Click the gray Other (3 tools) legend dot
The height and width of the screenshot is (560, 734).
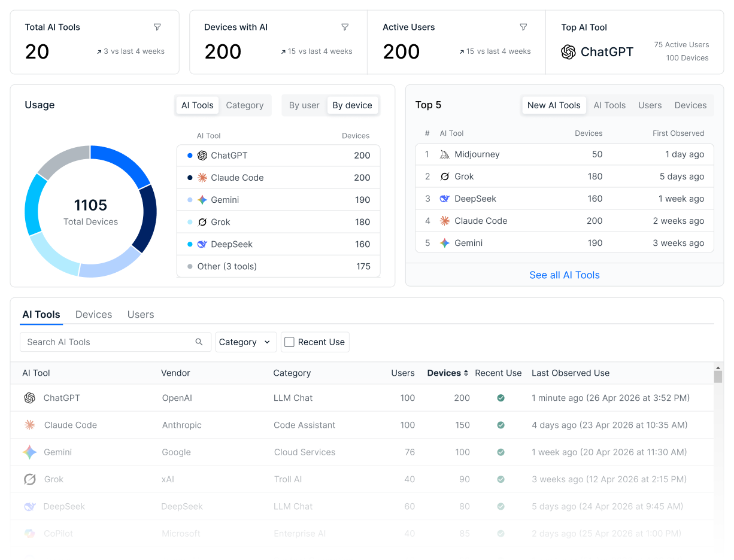click(190, 266)
